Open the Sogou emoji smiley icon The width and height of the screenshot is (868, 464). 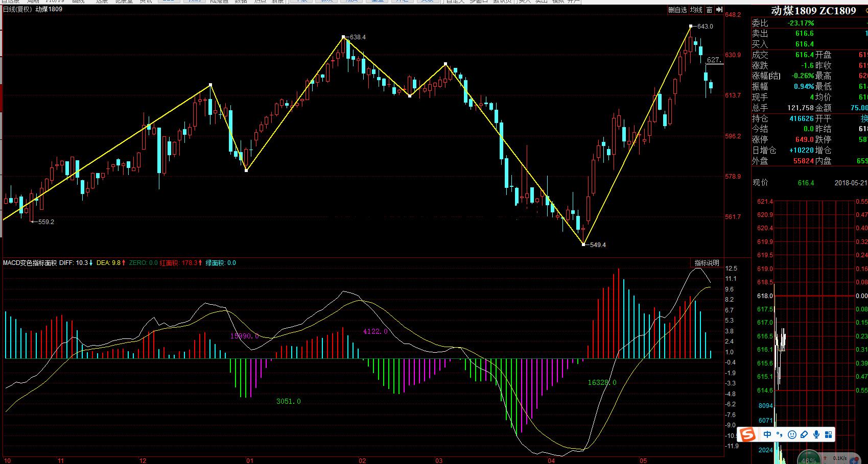[792, 435]
